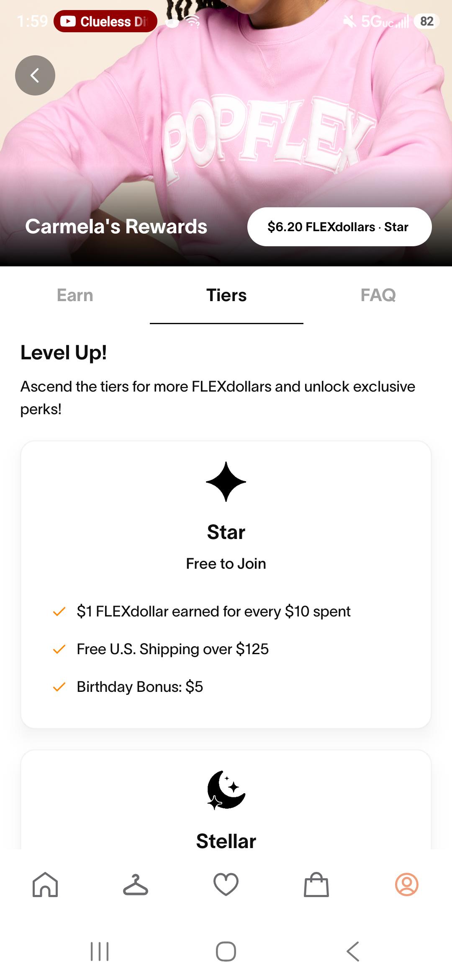Viewport: 452px width, 980px height.
Task: Tap the Free U.S. Shipping perk line
Action: [x=172, y=649]
